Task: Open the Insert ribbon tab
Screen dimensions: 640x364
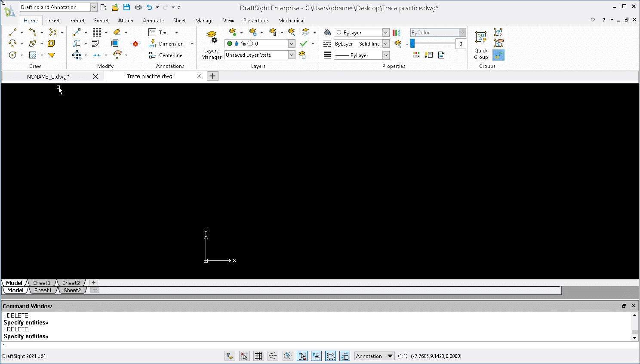Action: point(53,20)
